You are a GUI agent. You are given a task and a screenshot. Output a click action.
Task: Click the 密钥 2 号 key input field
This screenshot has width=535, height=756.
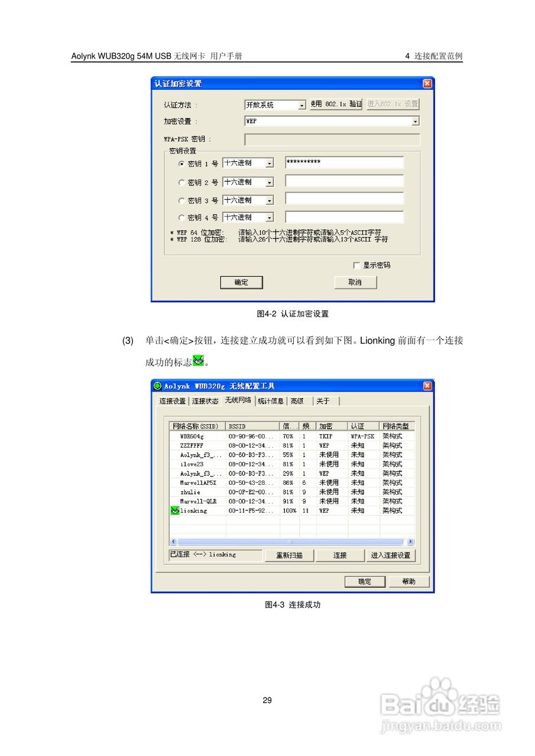344,181
